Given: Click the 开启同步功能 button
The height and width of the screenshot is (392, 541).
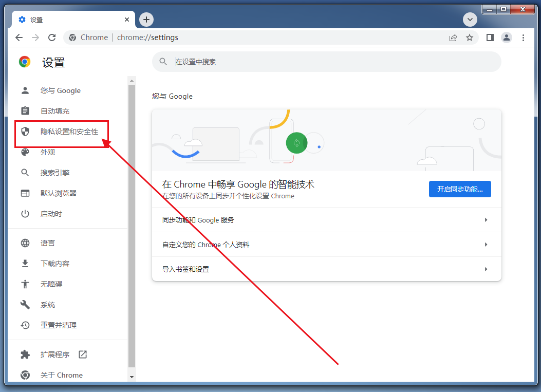Looking at the screenshot, I should click(460, 189).
